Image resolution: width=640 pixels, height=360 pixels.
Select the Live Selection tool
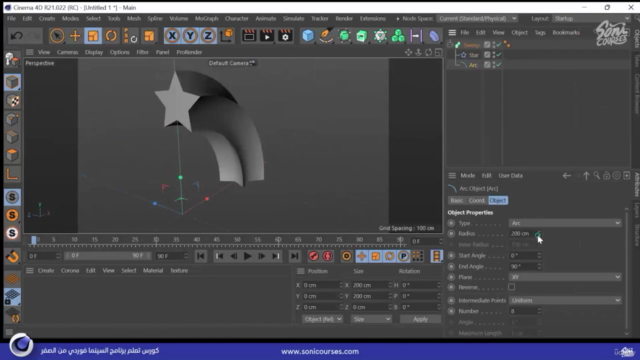point(57,36)
